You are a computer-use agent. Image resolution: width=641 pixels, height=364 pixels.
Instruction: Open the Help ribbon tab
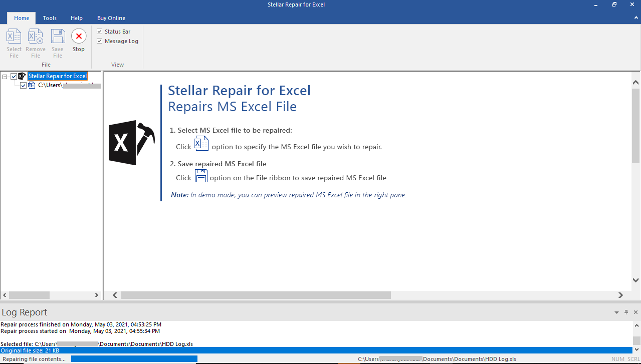coord(77,18)
